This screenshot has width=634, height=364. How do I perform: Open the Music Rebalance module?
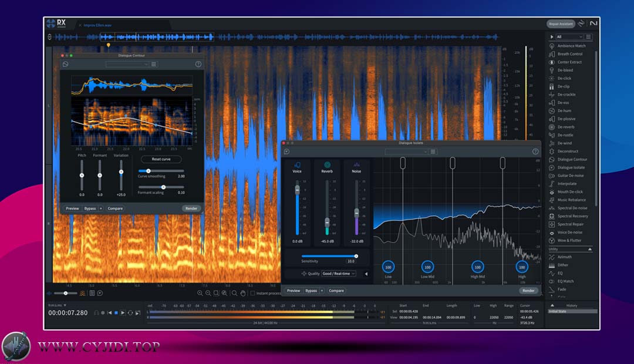[567, 200]
